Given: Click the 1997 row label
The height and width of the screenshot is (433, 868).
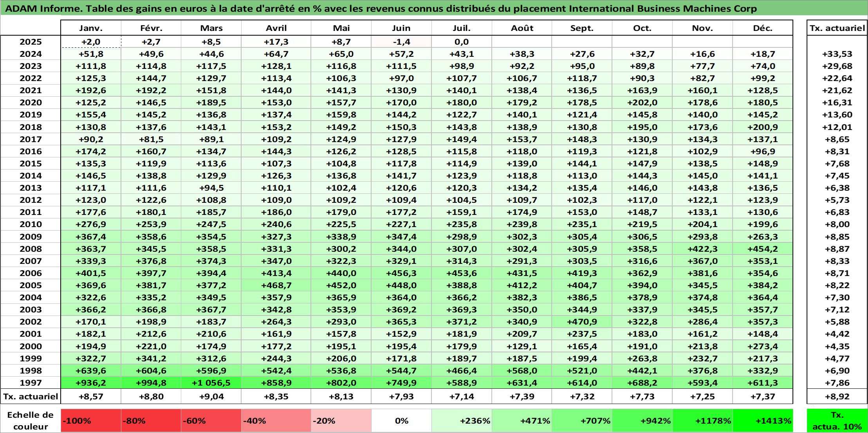Looking at the screenshot, I should tap(31, 383).
